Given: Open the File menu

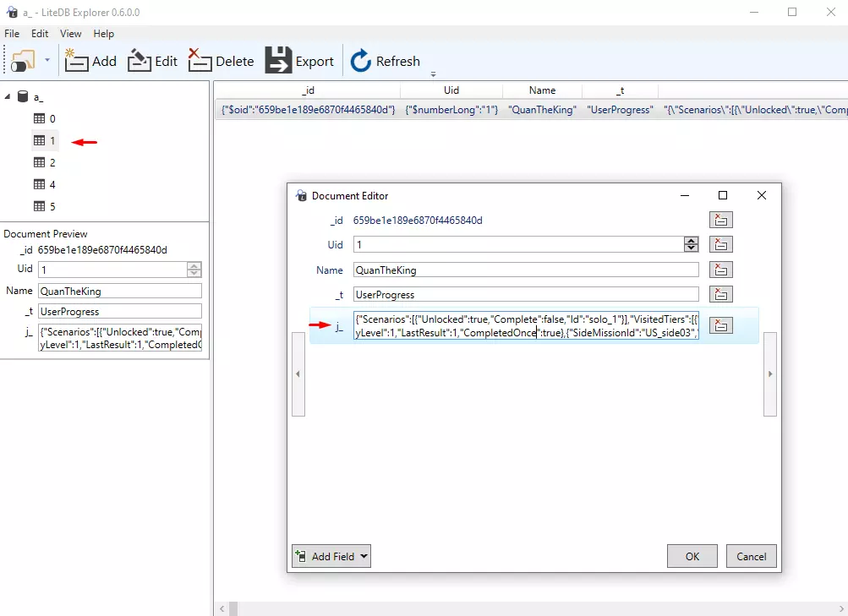Looking at the screenshot, I should (12, 34).
